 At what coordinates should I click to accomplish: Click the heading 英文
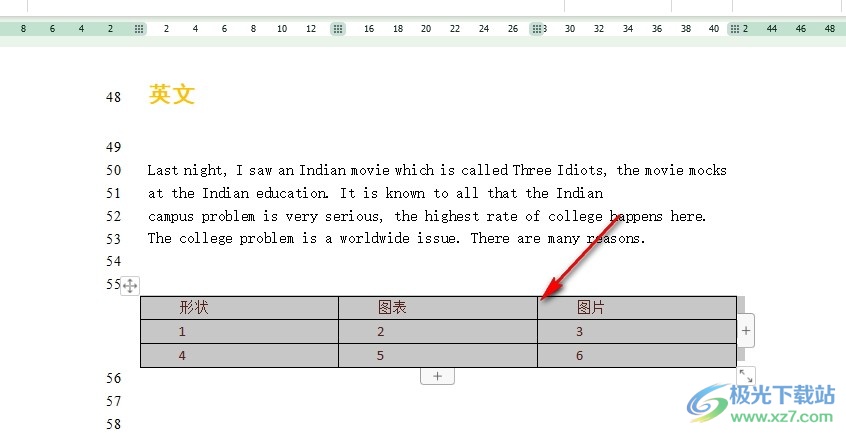[x=172, y=94]
